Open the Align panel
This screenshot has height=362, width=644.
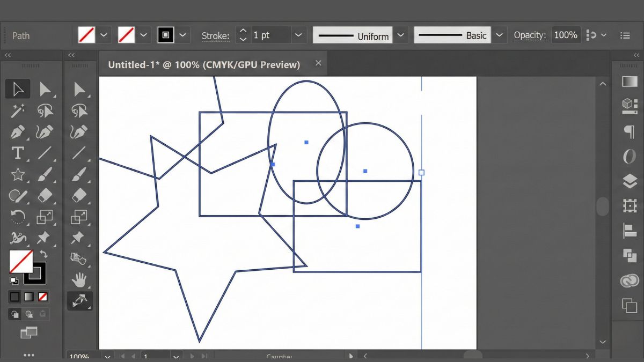point(628,228)
